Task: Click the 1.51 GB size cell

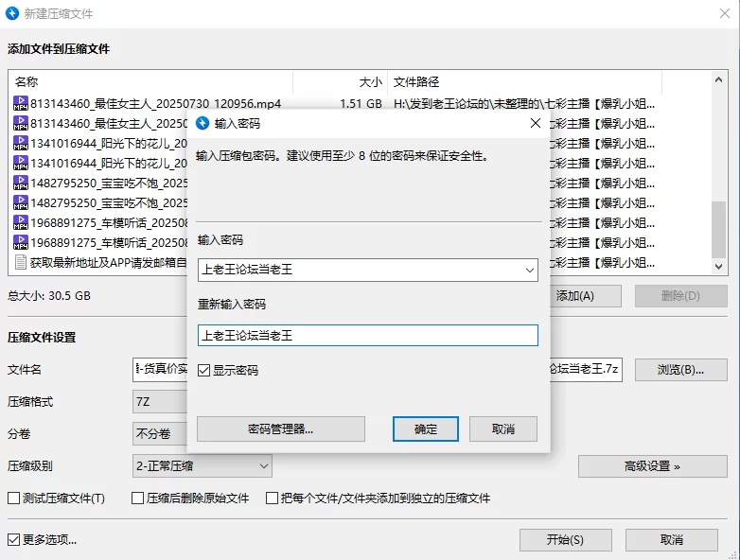Action: 361,103
